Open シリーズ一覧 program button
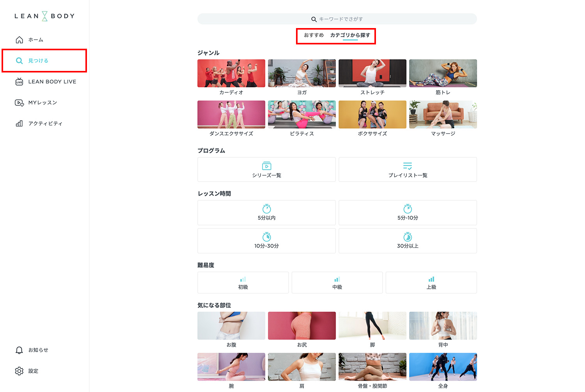The image size is (585, 392). point(266,170)
